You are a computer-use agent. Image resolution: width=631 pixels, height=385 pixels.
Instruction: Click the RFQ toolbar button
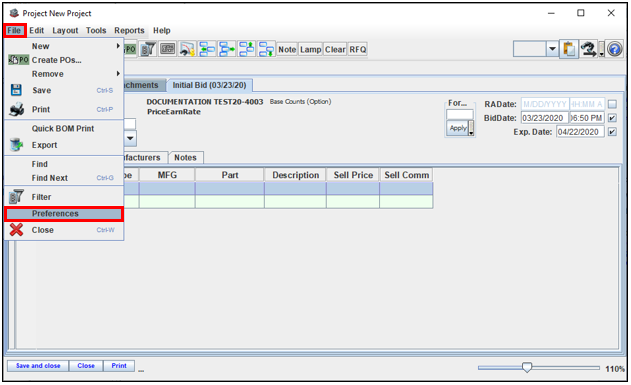click(x=357, y=49)
